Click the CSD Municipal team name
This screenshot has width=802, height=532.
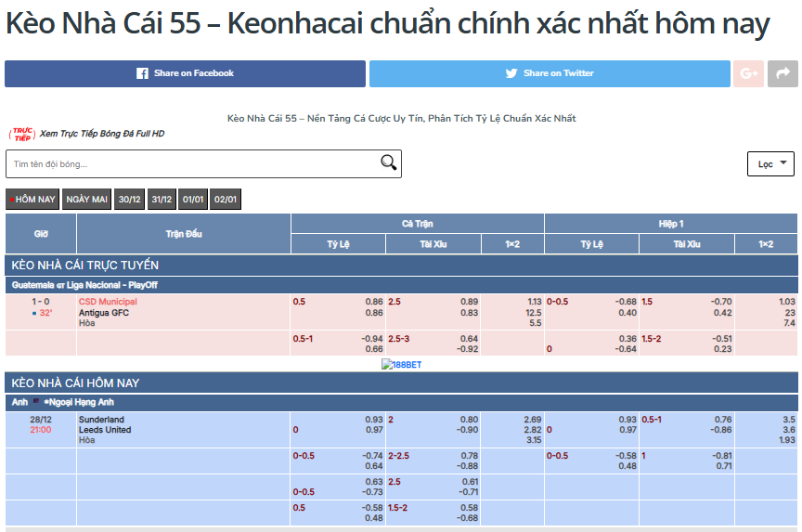coord(108,302)
